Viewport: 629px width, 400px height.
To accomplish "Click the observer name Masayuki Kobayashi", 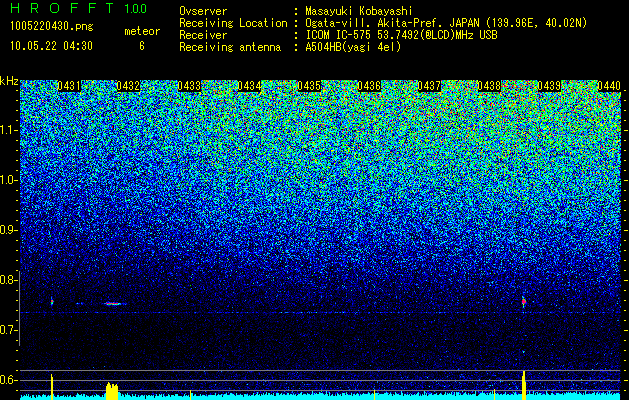I will click(358, 11).
